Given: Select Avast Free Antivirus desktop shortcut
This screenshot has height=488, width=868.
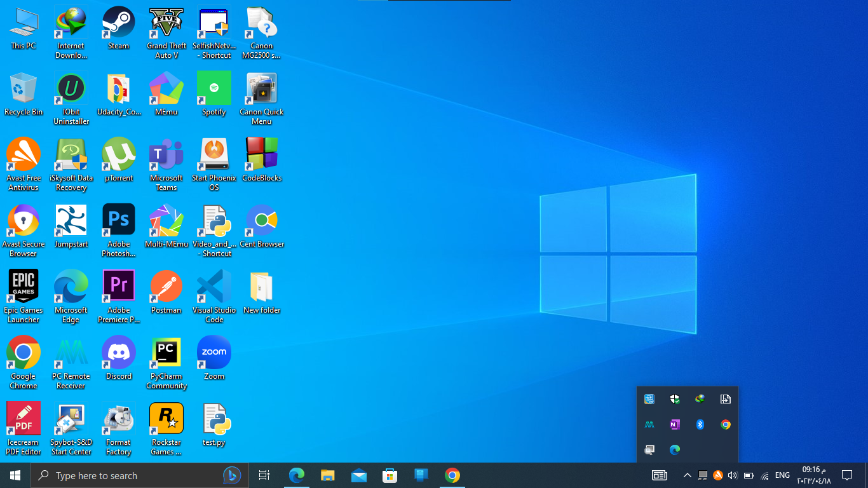Looking at the screenshot, I should (24, 165).
